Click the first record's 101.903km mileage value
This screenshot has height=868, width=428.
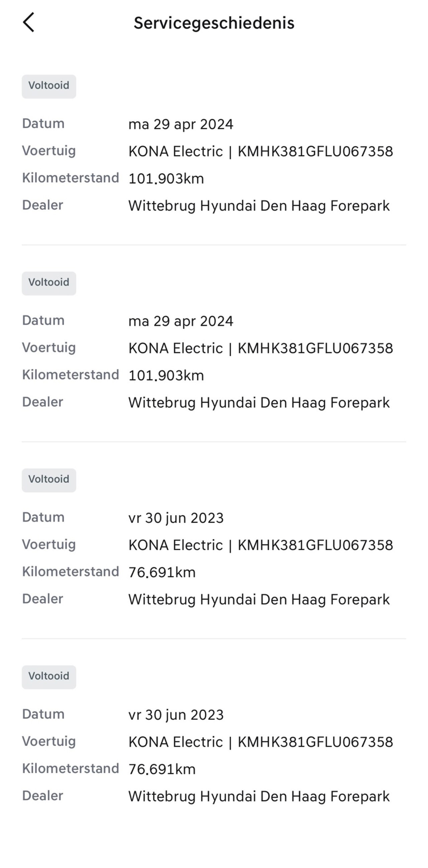tap(166, 179)
